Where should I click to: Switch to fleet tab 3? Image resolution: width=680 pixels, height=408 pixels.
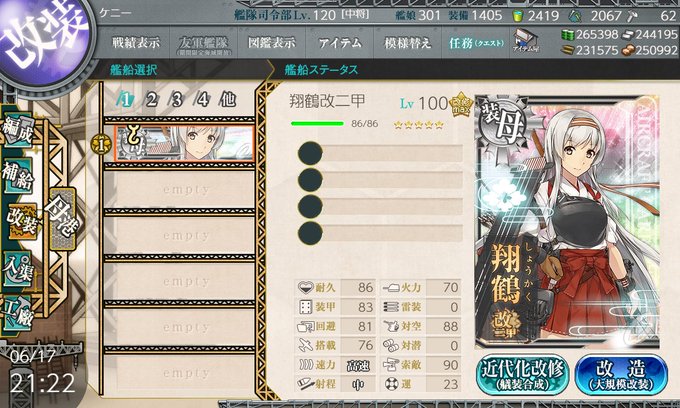177,100
